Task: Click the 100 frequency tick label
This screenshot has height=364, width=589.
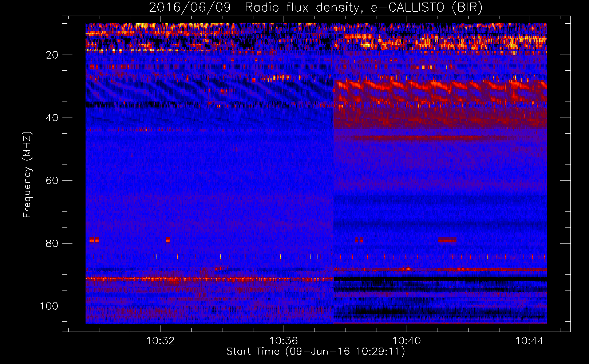Action: coord(49,306)
